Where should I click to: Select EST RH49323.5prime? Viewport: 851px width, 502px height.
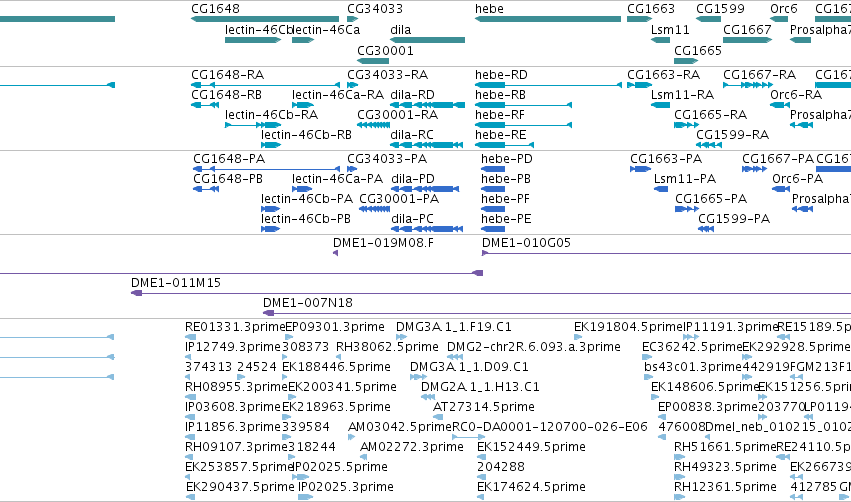725,468
